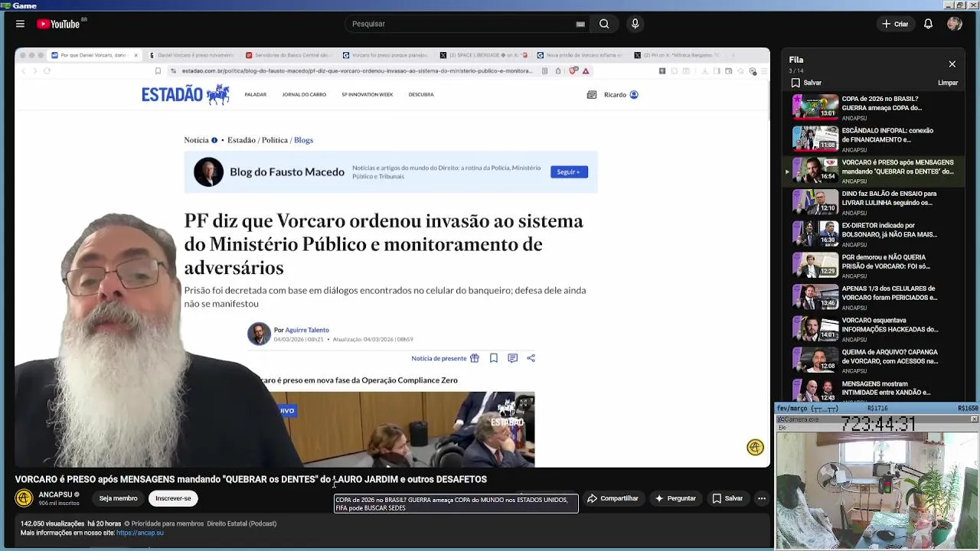Click the ANCAPSU watermark in the video
The image size is (980, 551).
click(755, 448)
